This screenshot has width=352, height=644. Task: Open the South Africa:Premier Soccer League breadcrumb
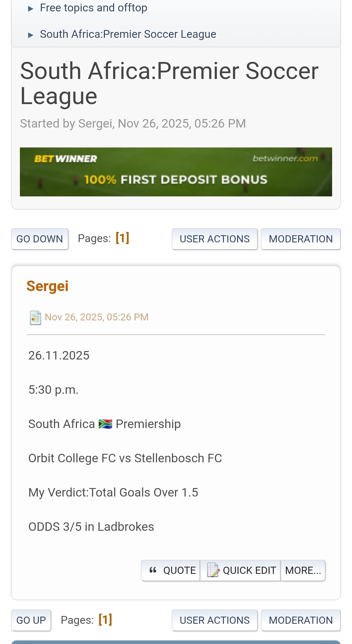[x=128, y=34]
